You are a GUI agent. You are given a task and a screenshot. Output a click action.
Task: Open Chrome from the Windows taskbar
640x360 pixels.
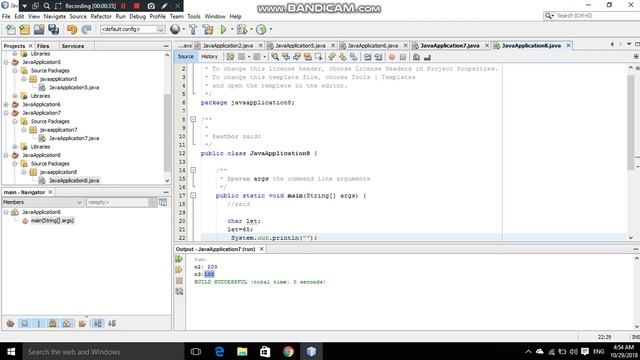click(x=288, y=351)
